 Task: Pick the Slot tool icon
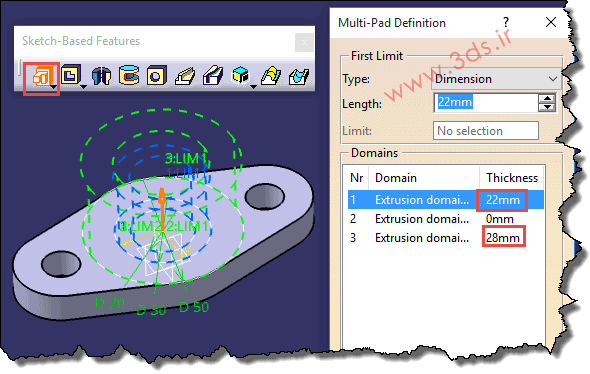coord(213,76)
